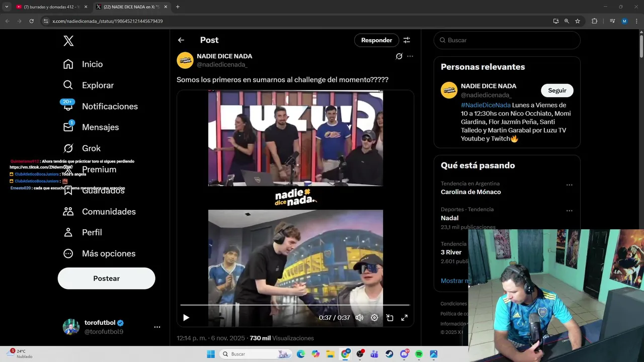
Task: Open site information icon in address bar
Action: [x=46, y=21]
